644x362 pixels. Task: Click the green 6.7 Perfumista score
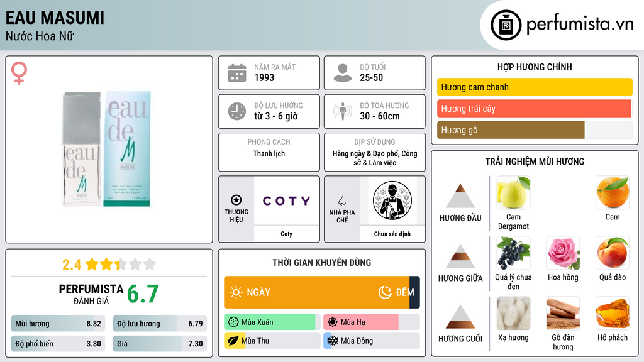pos(143,294)
